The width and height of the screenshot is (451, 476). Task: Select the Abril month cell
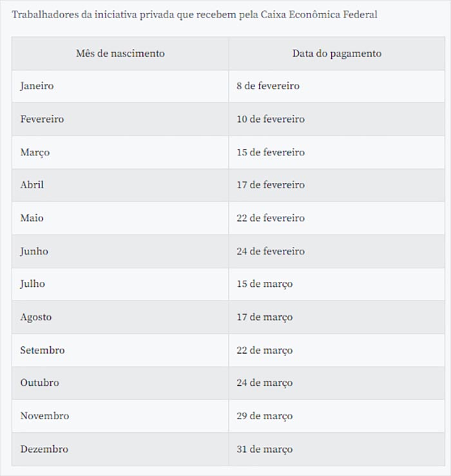[120, 185]
